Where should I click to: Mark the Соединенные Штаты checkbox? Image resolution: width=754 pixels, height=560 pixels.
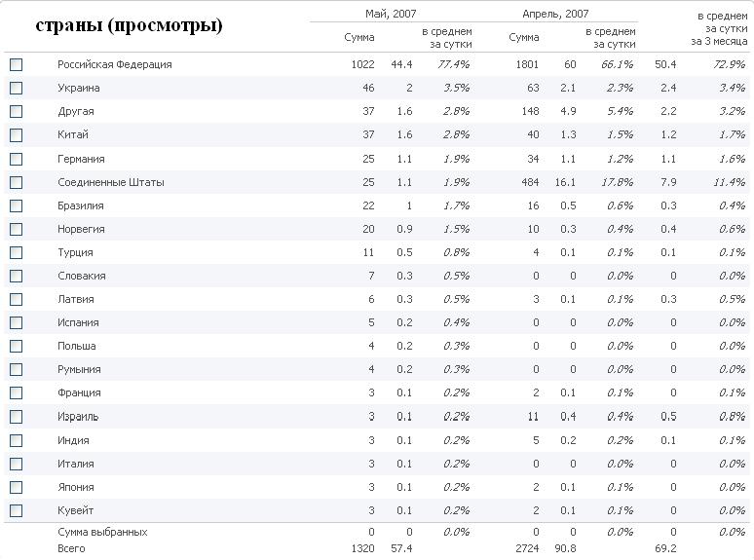click(x=16, y=182)
